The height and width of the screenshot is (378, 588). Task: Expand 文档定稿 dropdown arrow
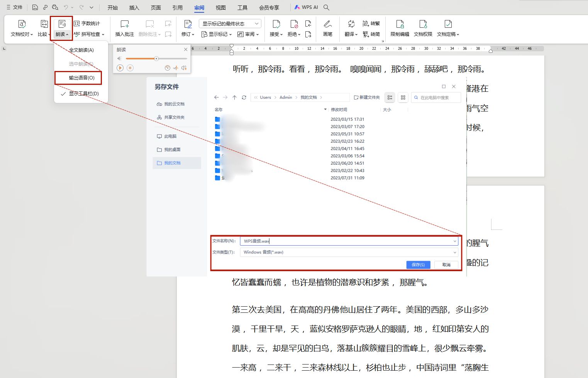pyautogui.click(x=458, y=34)
